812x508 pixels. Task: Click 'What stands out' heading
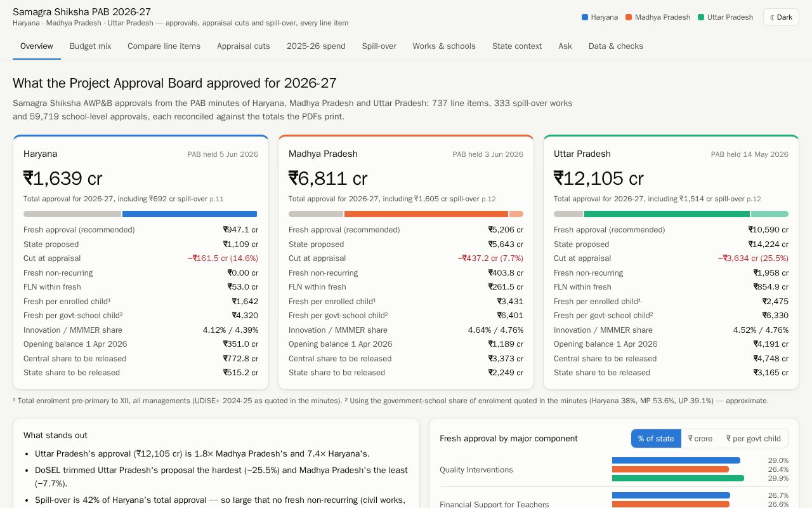(55, 436)
